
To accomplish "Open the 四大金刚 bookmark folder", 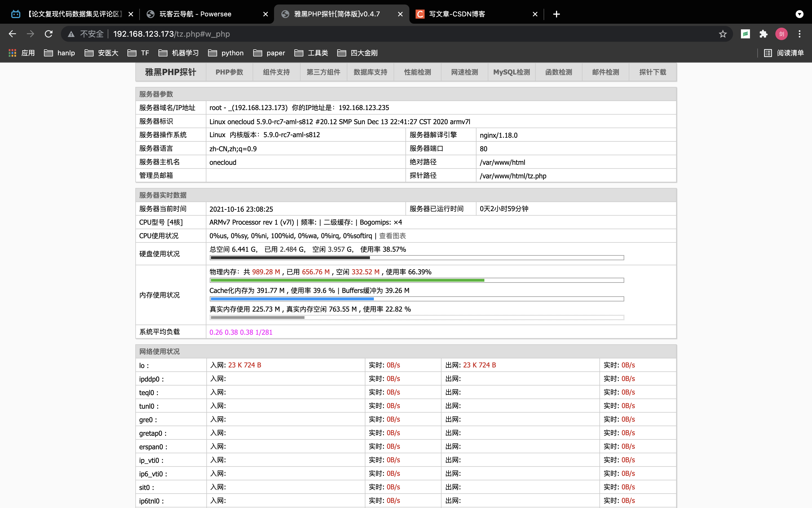I will coord(357,53).
